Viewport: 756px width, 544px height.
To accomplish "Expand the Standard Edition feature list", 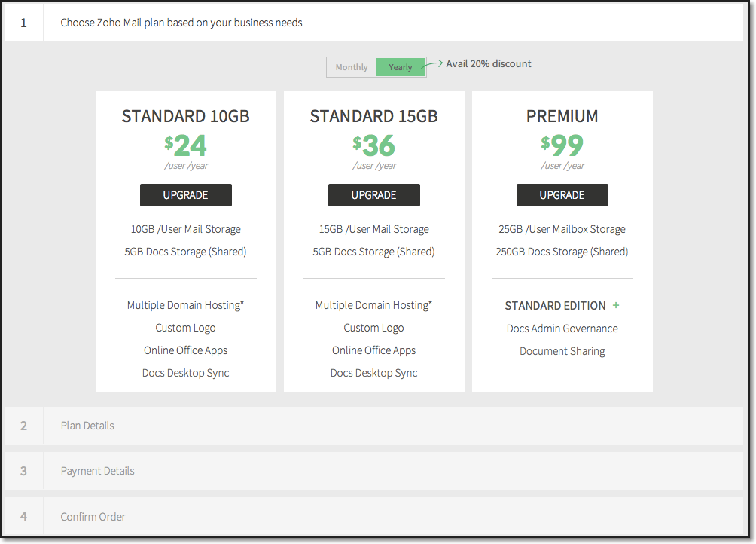I will [616, 305].
